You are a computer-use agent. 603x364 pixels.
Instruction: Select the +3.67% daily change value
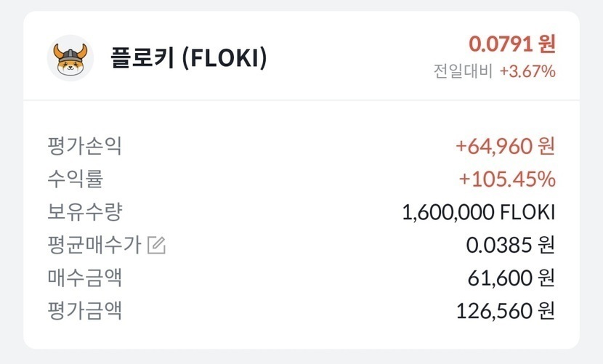[527, 71]
